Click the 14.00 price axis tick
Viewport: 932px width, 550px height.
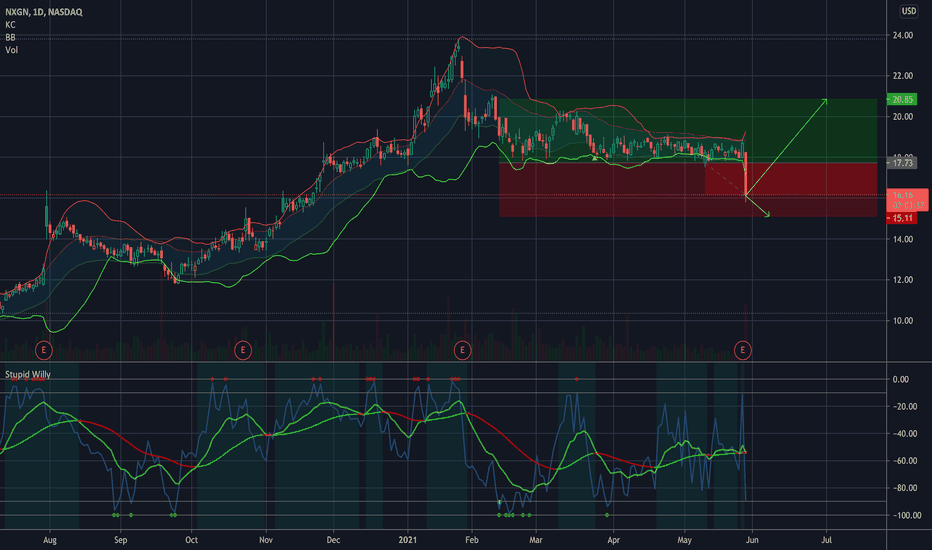click(903, 239)
